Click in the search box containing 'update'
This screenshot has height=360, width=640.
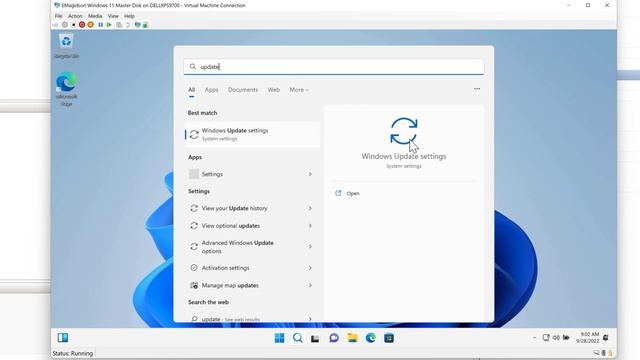coord(334,67)
